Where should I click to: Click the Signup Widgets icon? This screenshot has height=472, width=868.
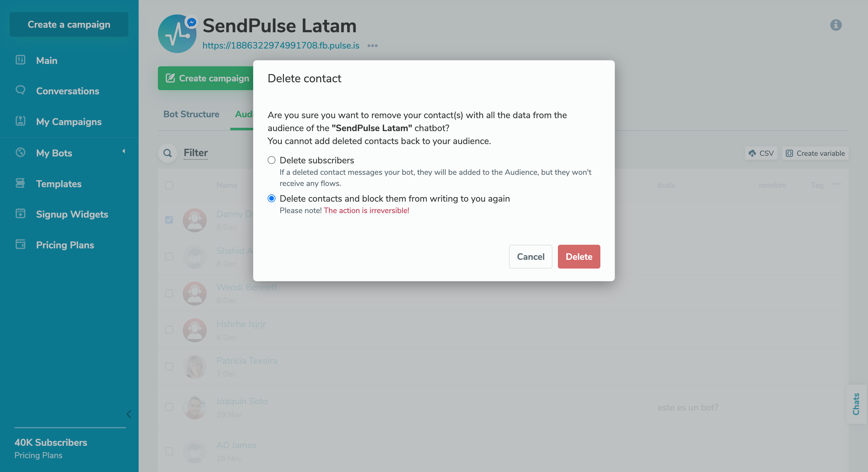[x=20, y=214]
